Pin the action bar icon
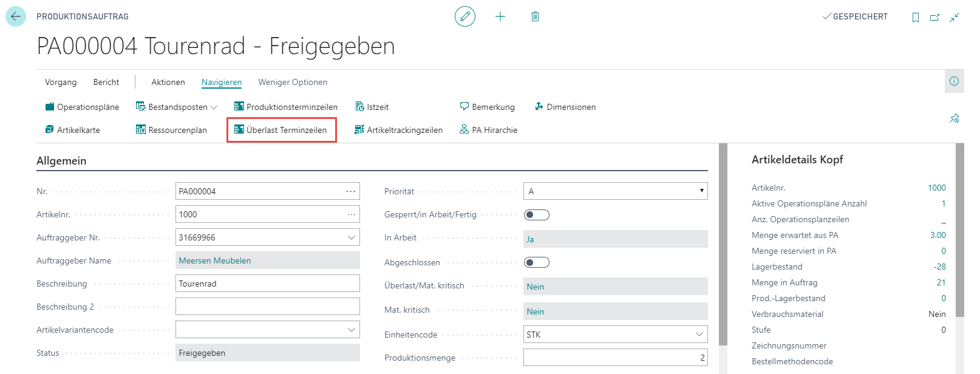Screen dimensions: 980x374 [954, 118]
